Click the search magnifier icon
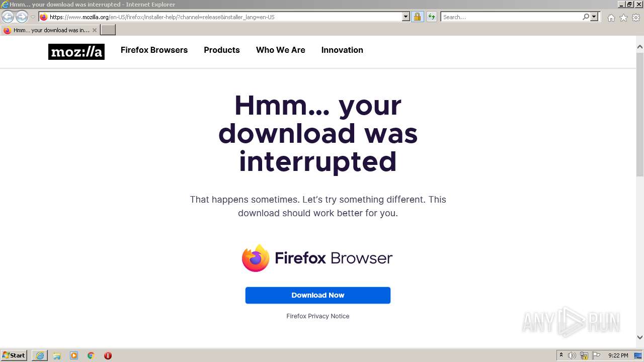Viewport: 644px width, 362px height. 586,17
